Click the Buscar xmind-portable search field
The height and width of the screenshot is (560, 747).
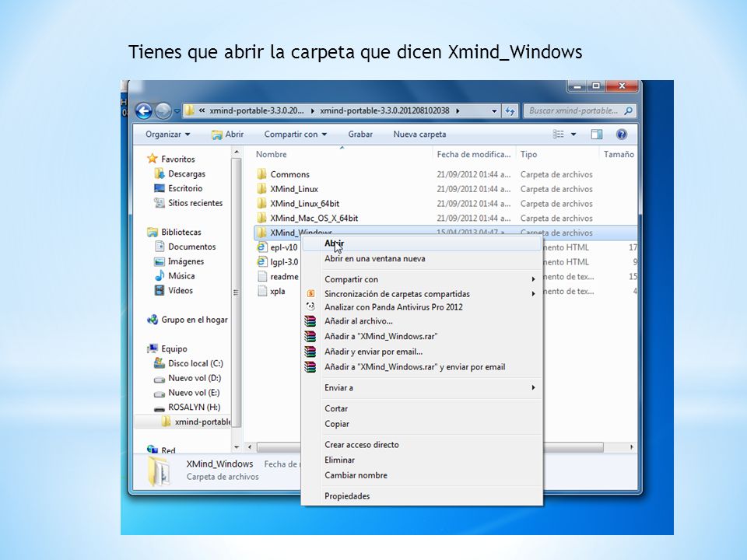[580, 111]
